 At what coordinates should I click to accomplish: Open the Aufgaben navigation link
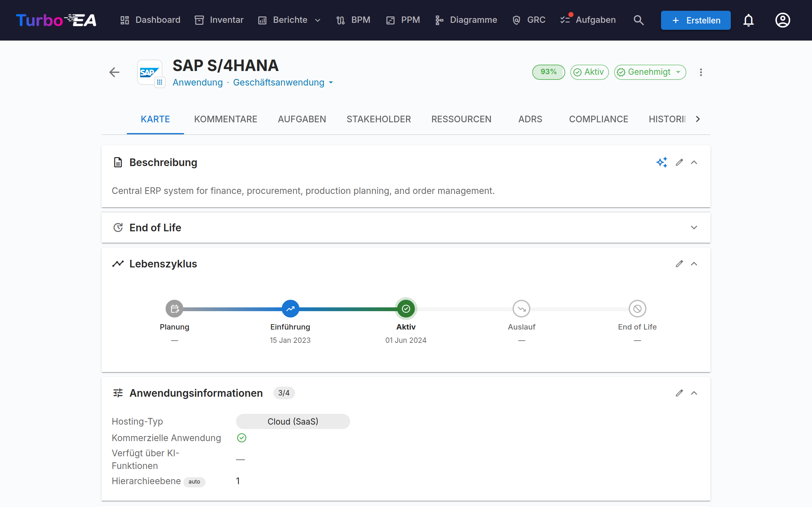588,20
